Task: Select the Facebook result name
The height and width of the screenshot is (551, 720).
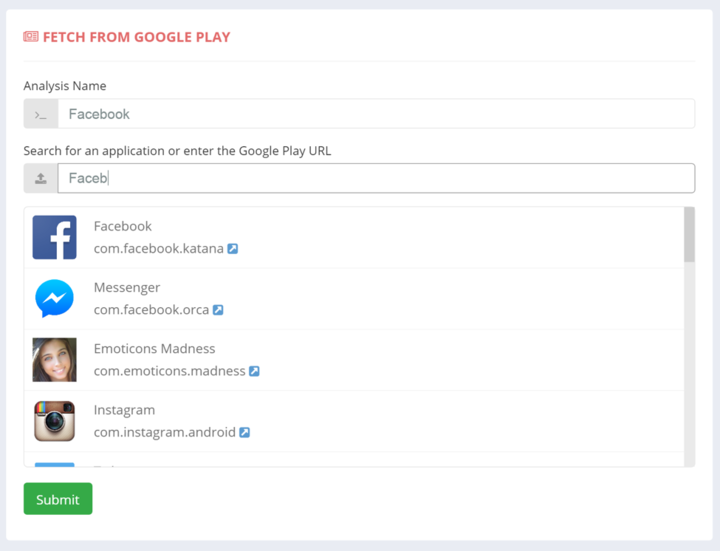Action: (x=123, y=226)
